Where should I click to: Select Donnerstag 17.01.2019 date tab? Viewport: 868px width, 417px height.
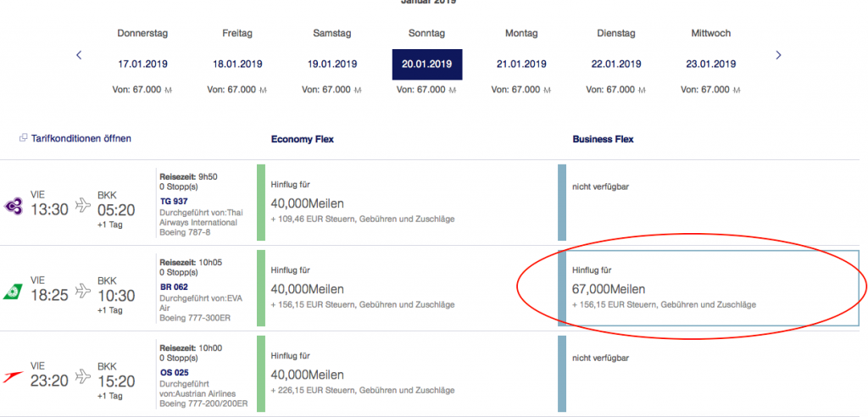click(x=142, y=64)
